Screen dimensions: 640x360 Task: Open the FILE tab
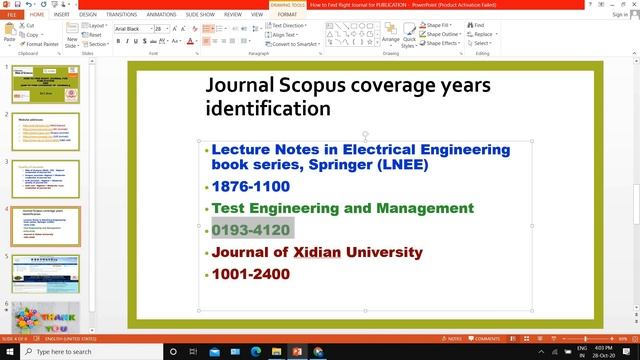click(12, 15)
